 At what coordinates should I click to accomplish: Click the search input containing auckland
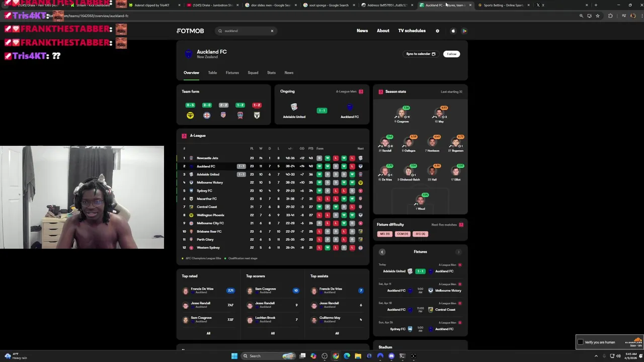[x=246, y=31]
